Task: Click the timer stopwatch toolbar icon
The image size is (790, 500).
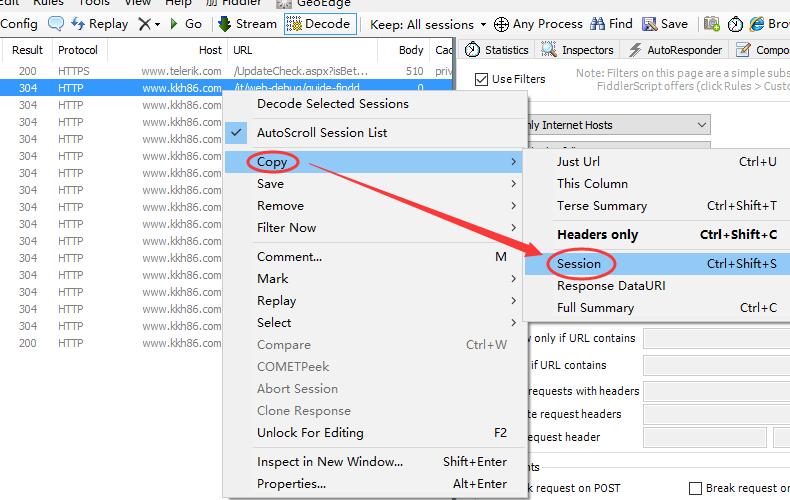Action: [735, 24]
